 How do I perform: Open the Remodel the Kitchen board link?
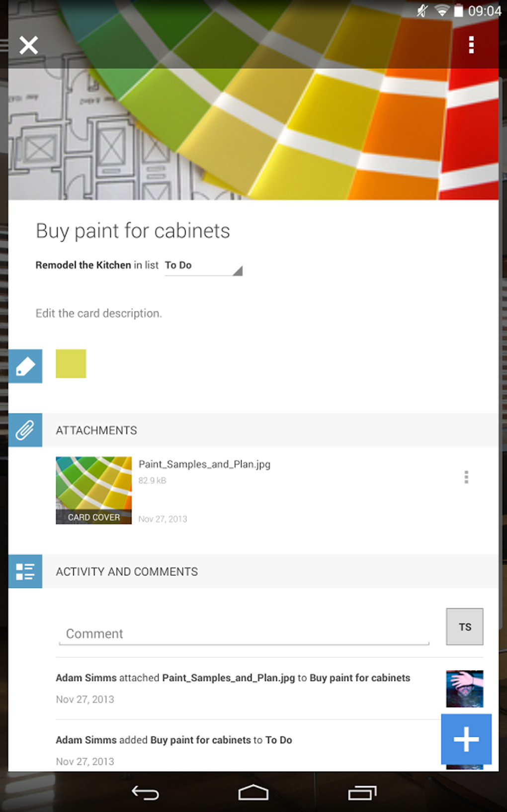[x=83, y=265]
